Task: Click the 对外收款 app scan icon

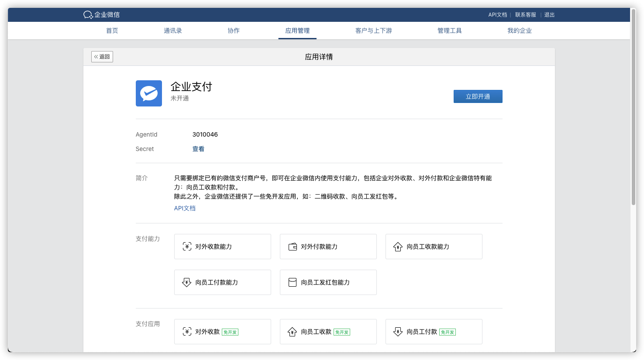Action: pos(187,332)
